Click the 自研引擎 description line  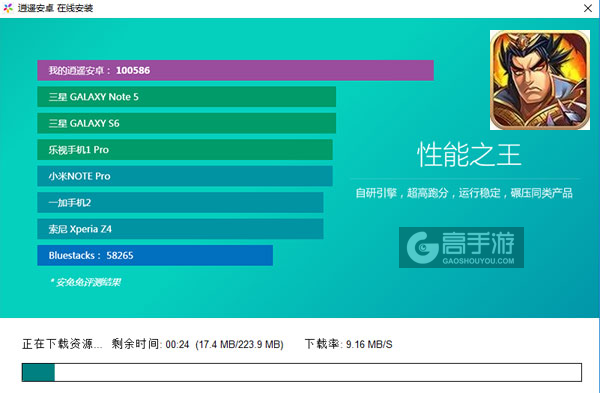tap(464, 193)
